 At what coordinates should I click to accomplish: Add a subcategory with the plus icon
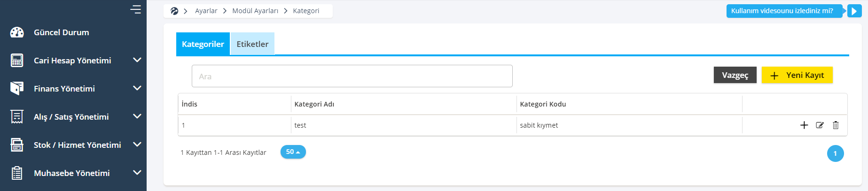click(804, 125)
